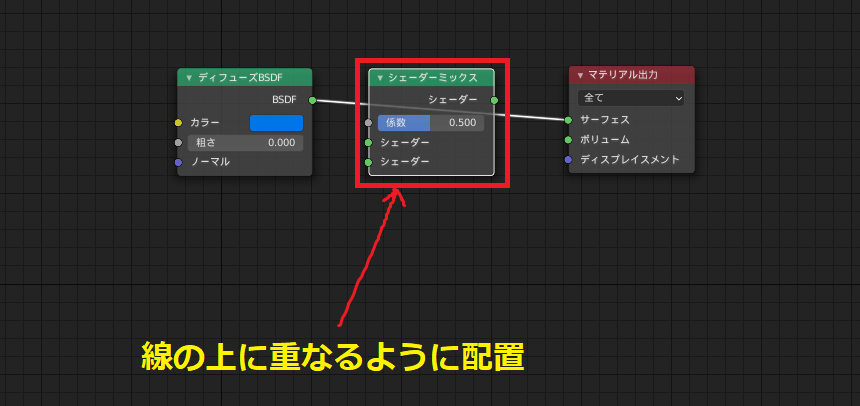The image size is (860, 406).
Task: Click the purple ディスプレイスメント input socket
Action: point(568,160)
